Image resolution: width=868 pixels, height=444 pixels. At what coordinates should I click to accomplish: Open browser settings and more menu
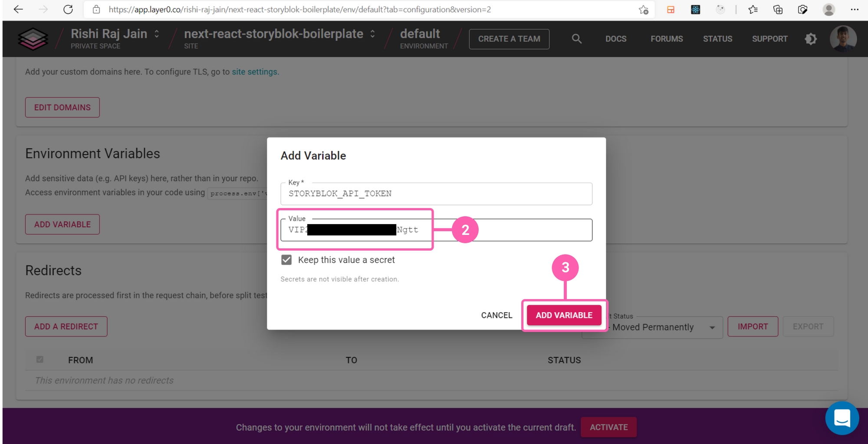tap(855, 10)
